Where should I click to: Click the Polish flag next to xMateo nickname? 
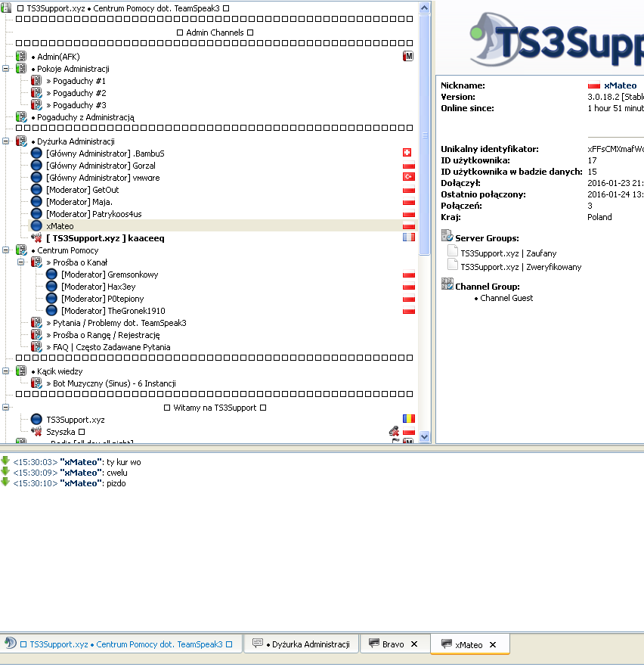click(x=594, y=85)
